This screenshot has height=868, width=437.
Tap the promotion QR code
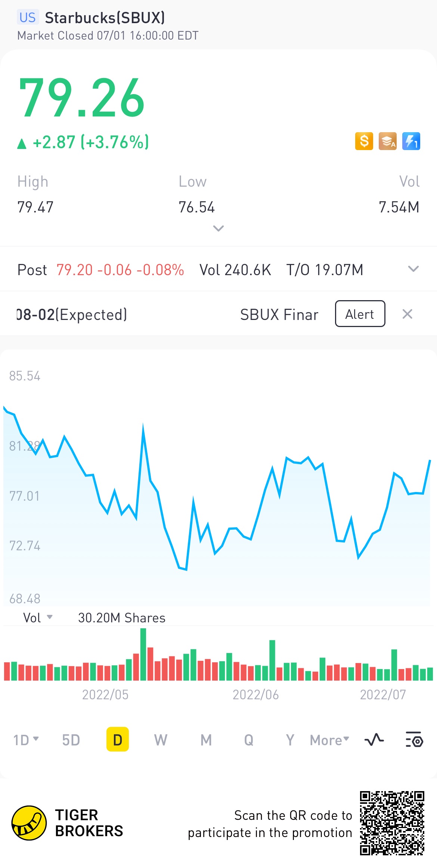pos(392,823)
